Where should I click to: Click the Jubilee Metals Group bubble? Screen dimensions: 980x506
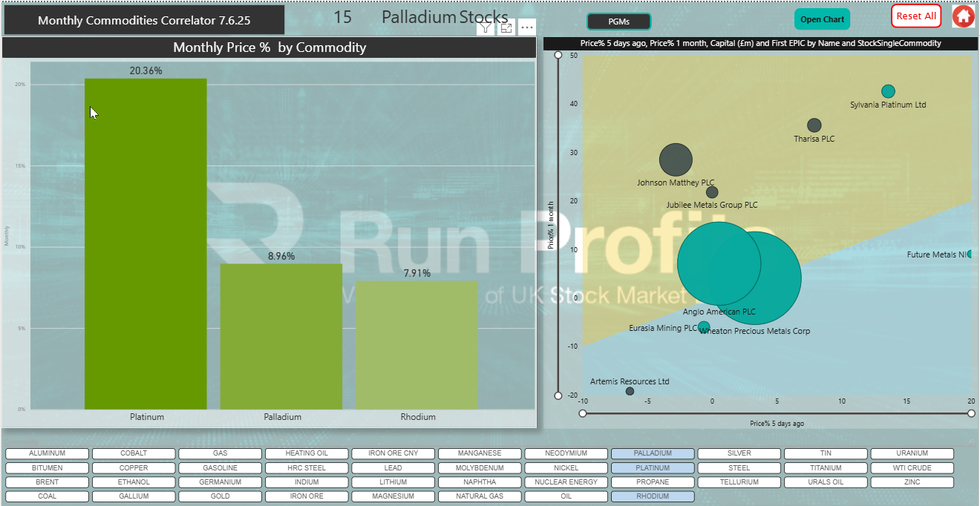[712, 192]
